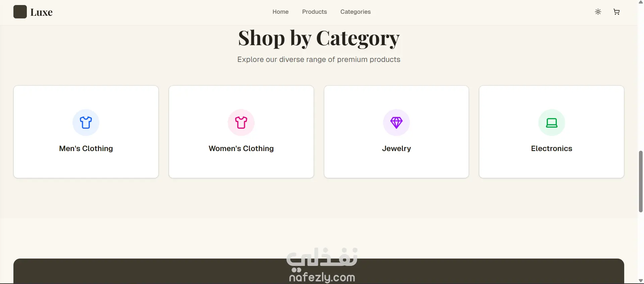Click the purple diamond Jewelry icon
The height and width of the screenshot is (284, 644).
pos(396,123)
